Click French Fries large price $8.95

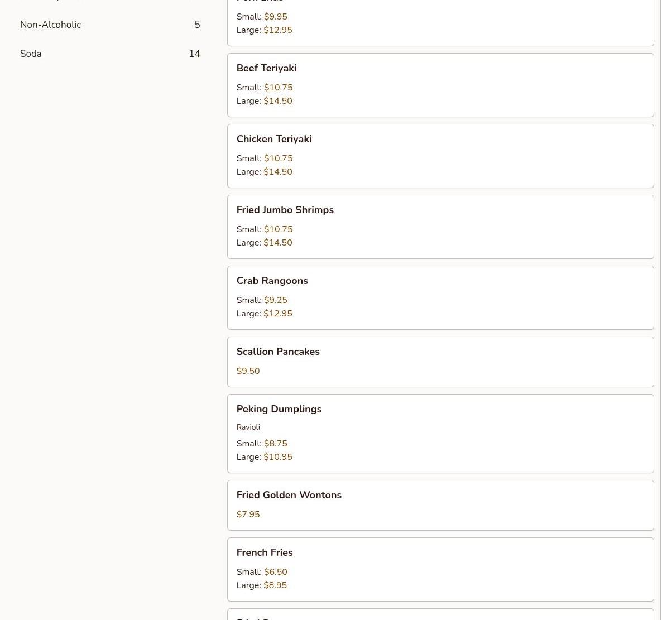tap(275, 585)
